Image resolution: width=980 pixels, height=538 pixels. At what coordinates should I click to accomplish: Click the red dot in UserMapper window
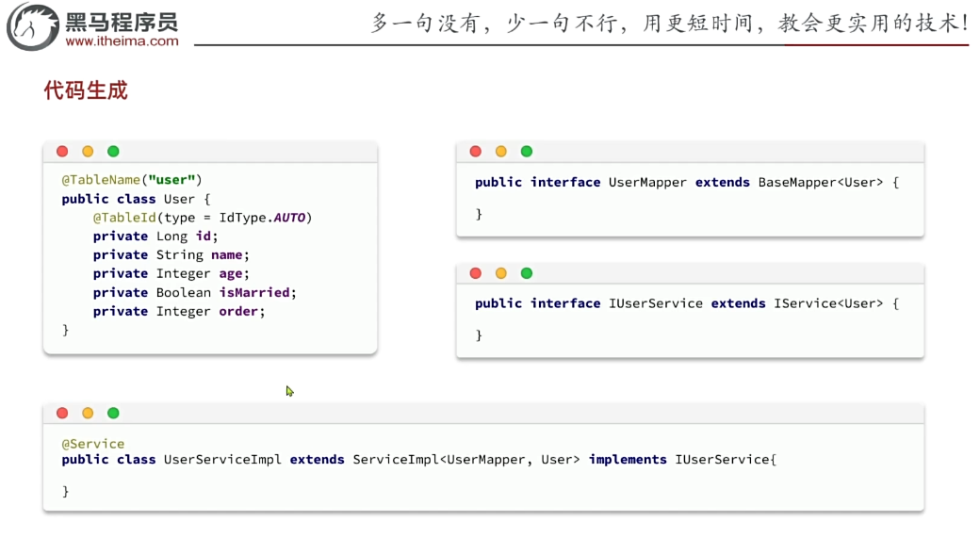point(476,152)
